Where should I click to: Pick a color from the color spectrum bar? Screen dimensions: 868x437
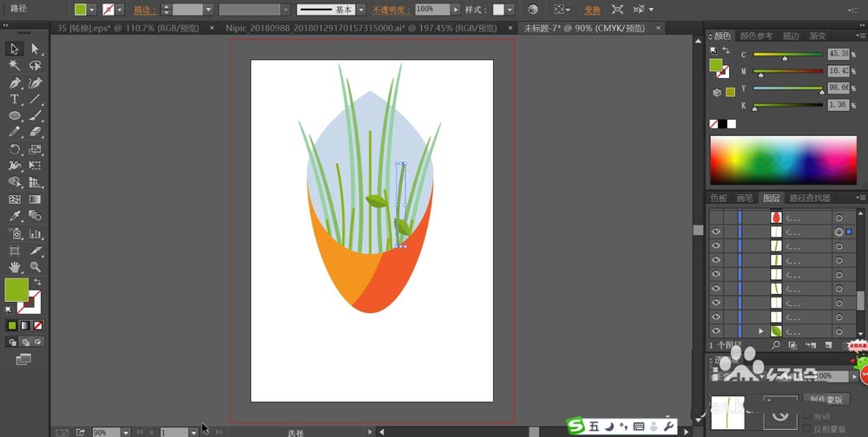783,160
